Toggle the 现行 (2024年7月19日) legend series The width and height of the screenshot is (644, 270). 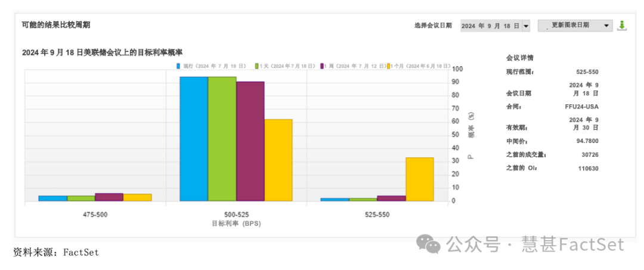(209, 66)
